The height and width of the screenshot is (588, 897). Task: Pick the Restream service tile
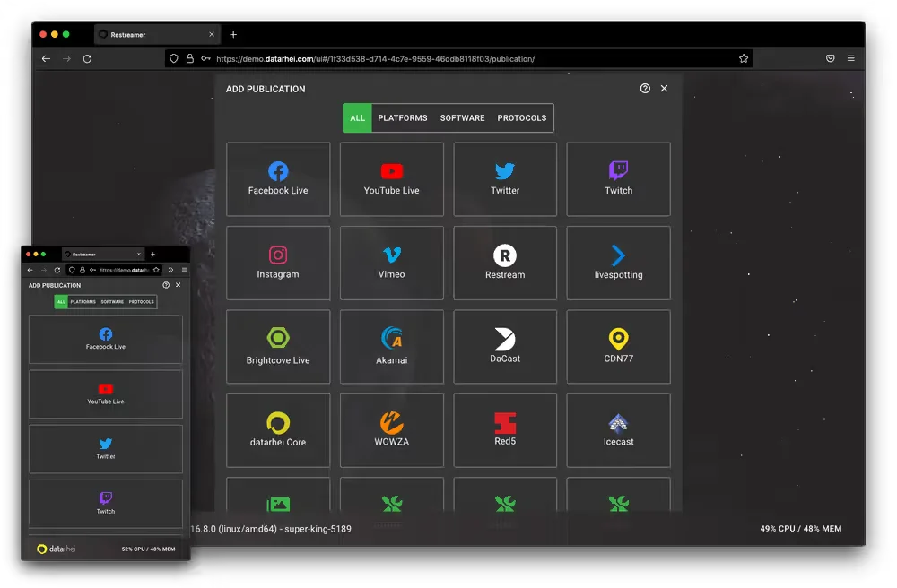(504, 263)
